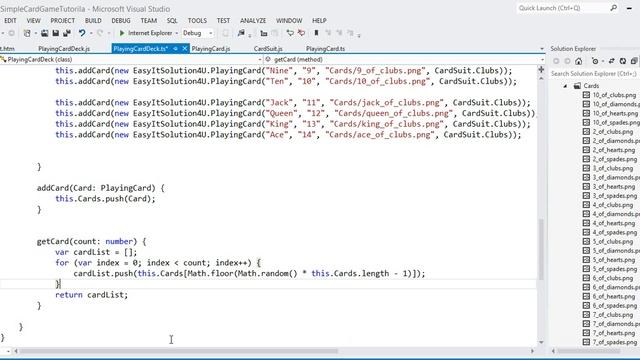This screenshot has height=360, width=640.
Task: Click the Refresh icon in Solution Explorer
Action: (x=623, y=61)
